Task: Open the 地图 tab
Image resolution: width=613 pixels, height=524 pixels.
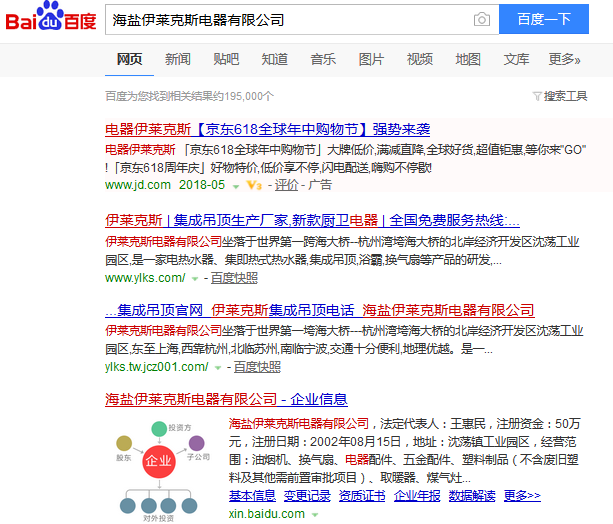Action: point(468,59)
